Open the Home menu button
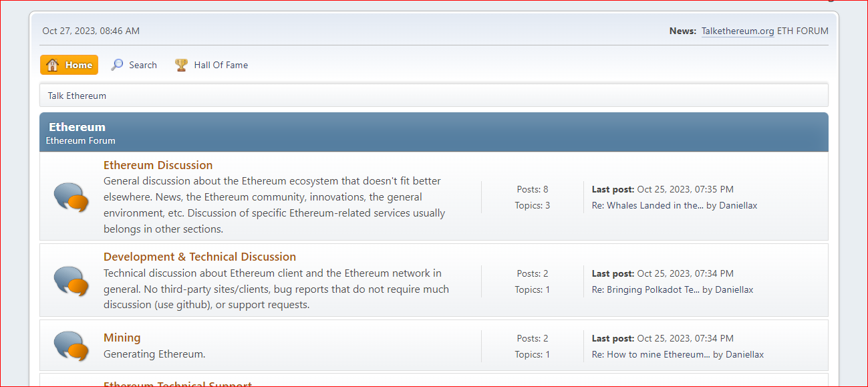 point(69,65)
